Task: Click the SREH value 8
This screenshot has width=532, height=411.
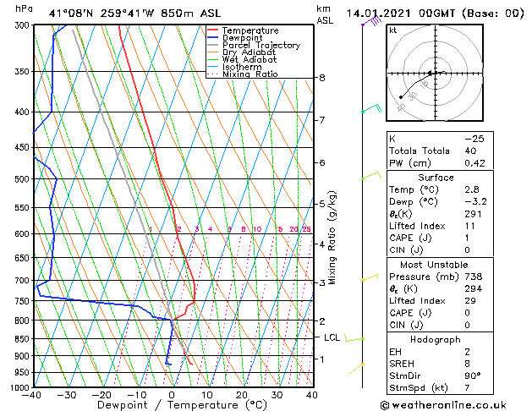Action: pos(467,364)
